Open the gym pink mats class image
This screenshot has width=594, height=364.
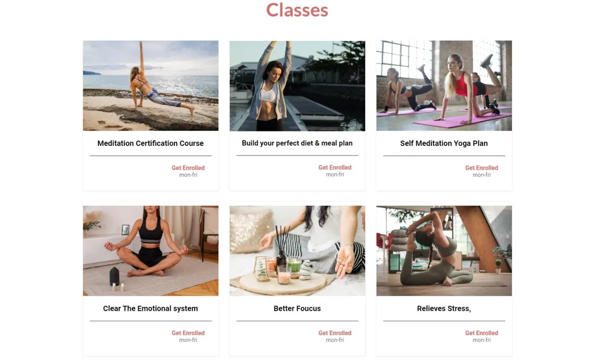(x=444, y=85)
